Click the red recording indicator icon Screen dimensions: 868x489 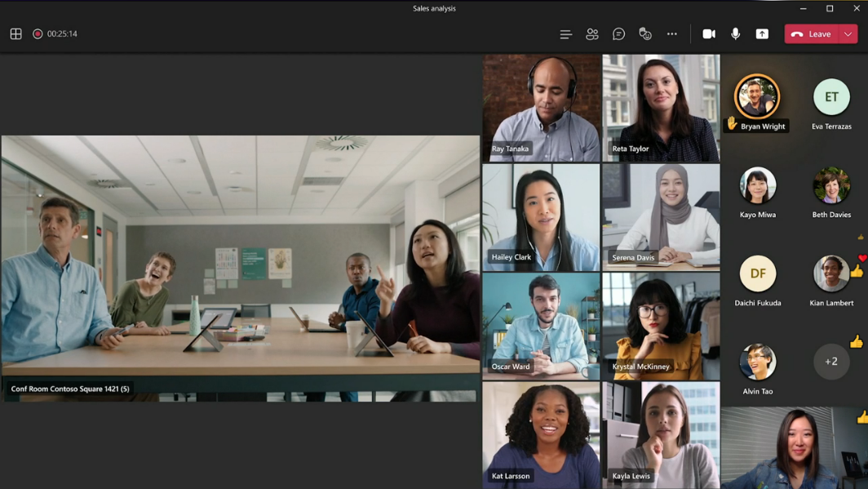[38, 33]
